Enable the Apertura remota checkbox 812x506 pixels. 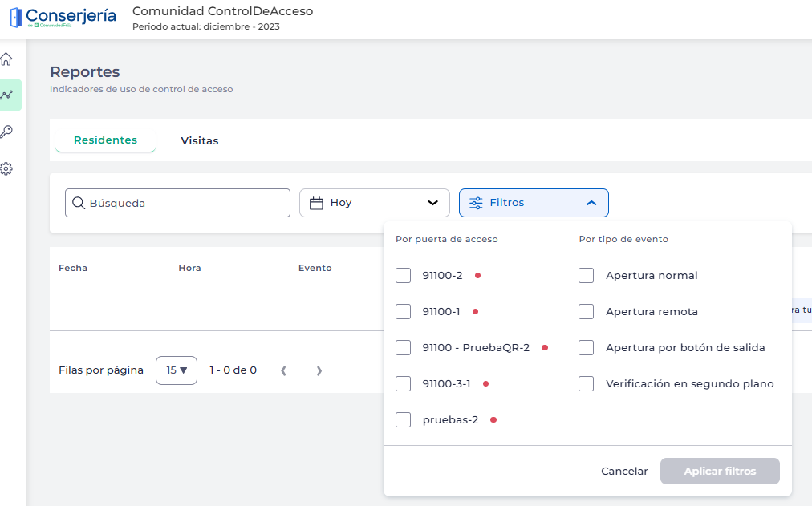[587, 311]
